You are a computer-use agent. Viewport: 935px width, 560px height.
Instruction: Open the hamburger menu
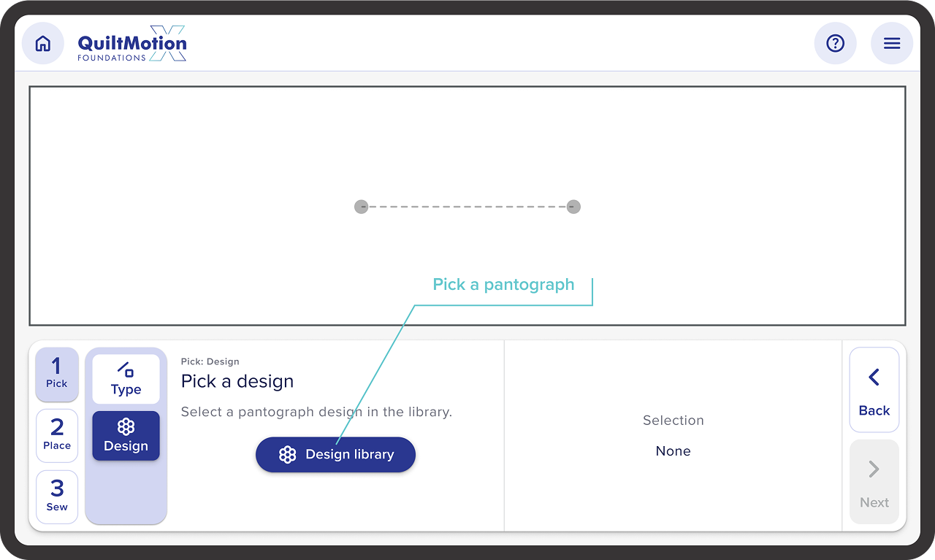click(x=892, y=44)
